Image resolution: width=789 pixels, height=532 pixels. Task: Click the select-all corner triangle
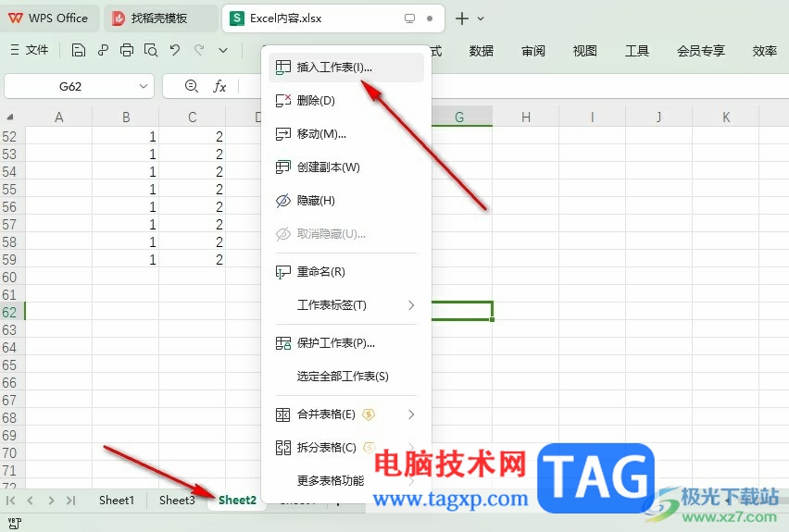click(10, 118)
